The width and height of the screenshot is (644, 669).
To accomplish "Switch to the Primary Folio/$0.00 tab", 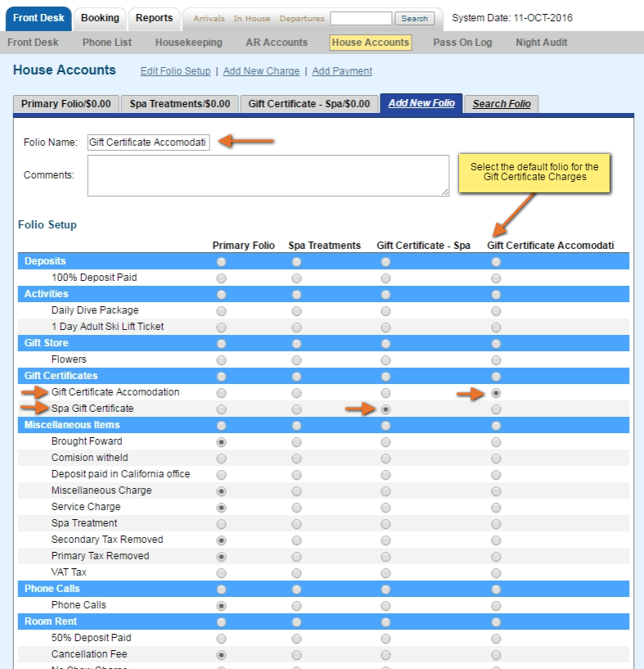I will tap(65, 104).
